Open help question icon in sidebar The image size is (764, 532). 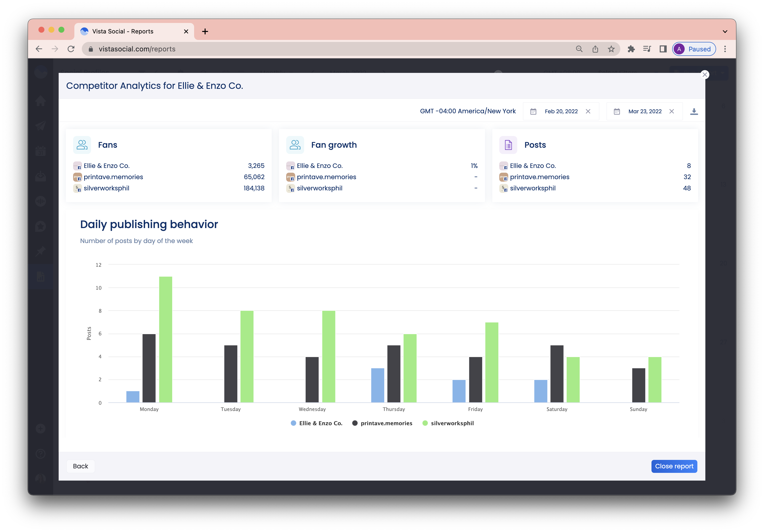point(41,454)
